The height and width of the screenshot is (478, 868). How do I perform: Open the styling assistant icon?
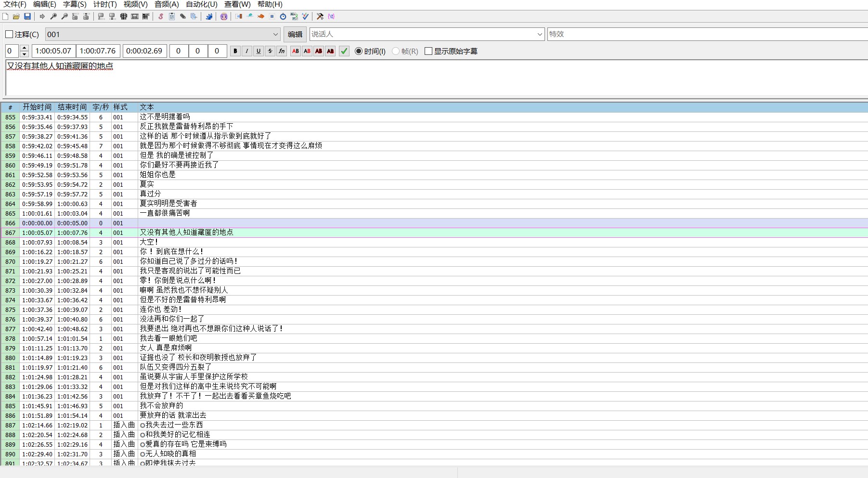click(250, 16)
